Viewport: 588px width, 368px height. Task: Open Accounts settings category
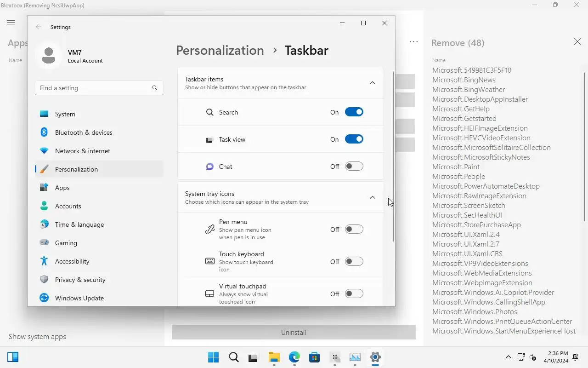click(99, 206)
